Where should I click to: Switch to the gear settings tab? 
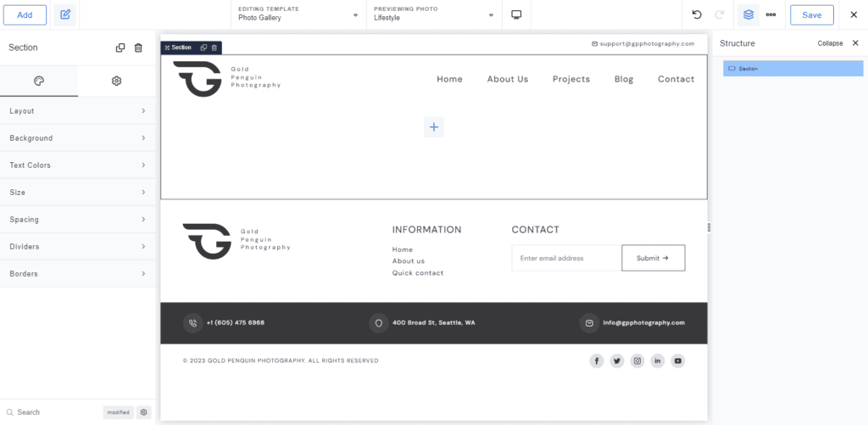[117, 81]
